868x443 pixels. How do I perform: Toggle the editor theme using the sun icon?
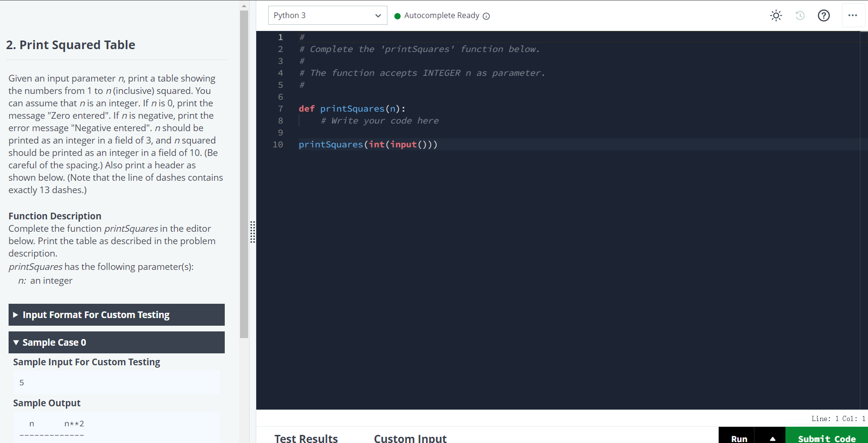pos(776,15)
